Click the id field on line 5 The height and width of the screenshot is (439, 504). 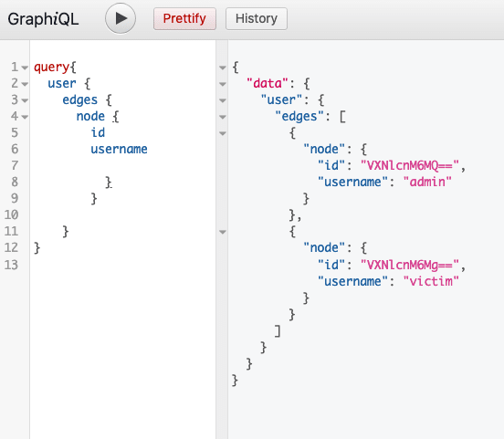(x=98, y=132)
